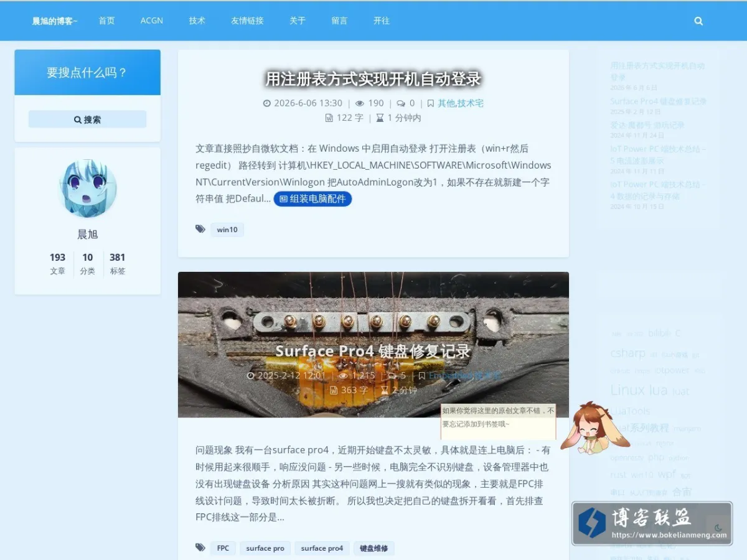Image resolution: width=747 pixels, height=560 pixels.
Task: Click the 技术宅 category on registry post
Action: pos(471,103)
